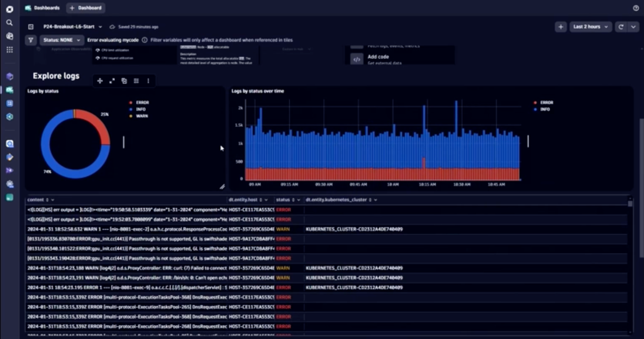Open the Status: NONE variable dropdown
This screenshot has width=644, height=339.
[x=62, y=40]
